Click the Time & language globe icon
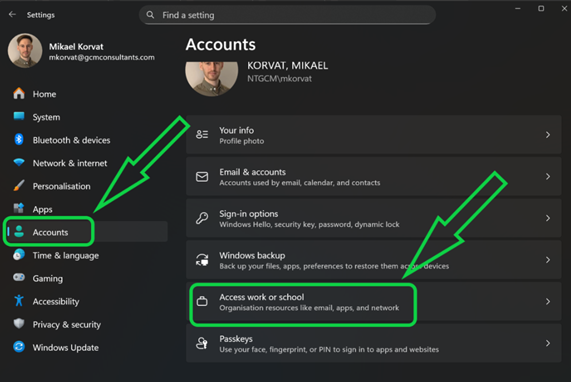The image size is (571, 382). click(19, 255)
